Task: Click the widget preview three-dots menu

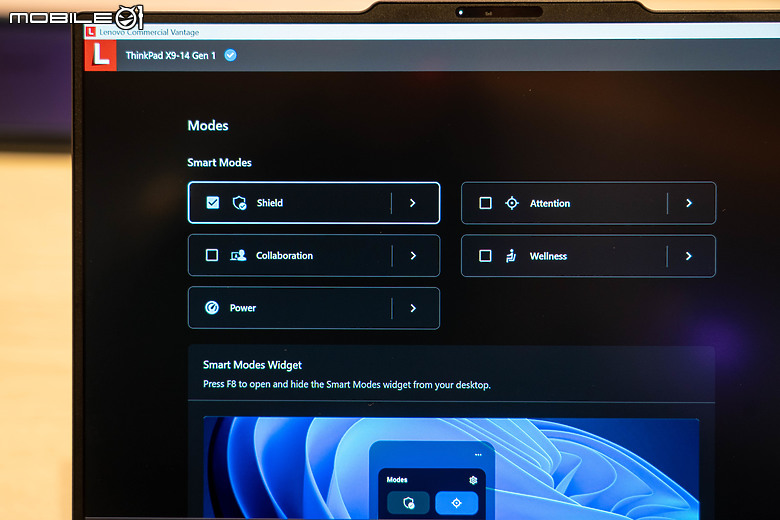Action: 478,454
